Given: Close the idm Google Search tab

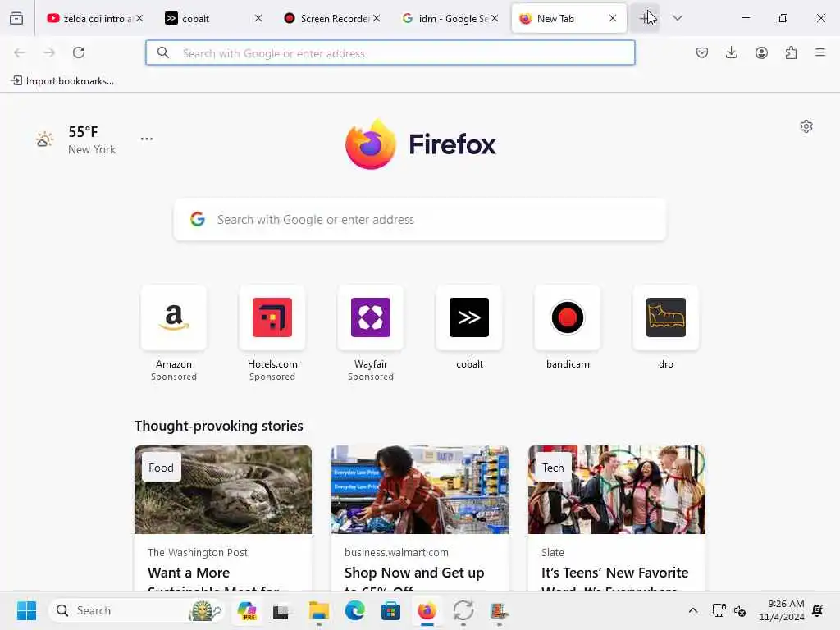Looking at the screenshot, I should [495, 18].
